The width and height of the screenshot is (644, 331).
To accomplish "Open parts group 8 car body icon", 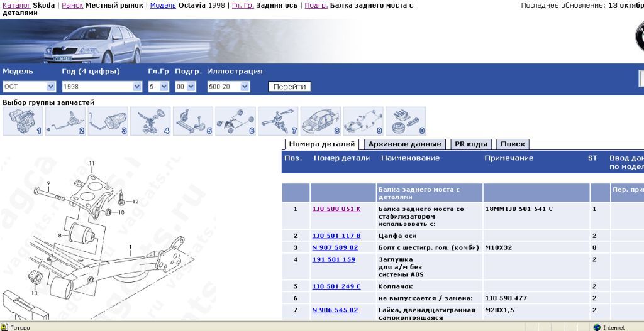I will tap(321, 121).
